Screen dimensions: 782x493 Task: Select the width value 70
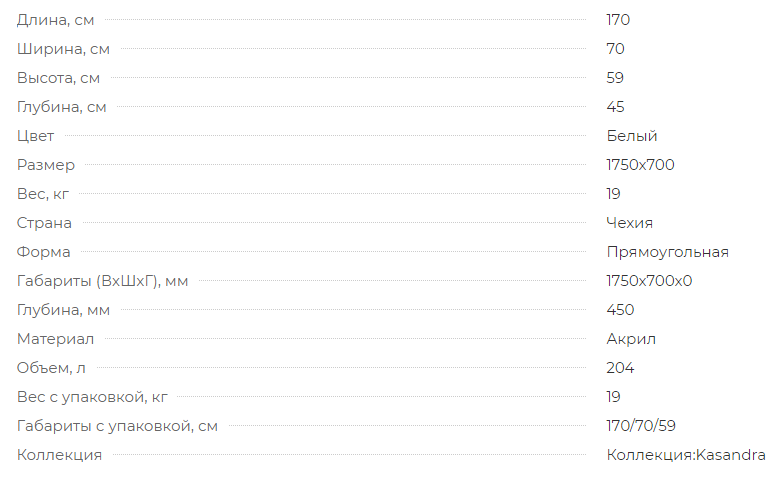click(615, 49)
